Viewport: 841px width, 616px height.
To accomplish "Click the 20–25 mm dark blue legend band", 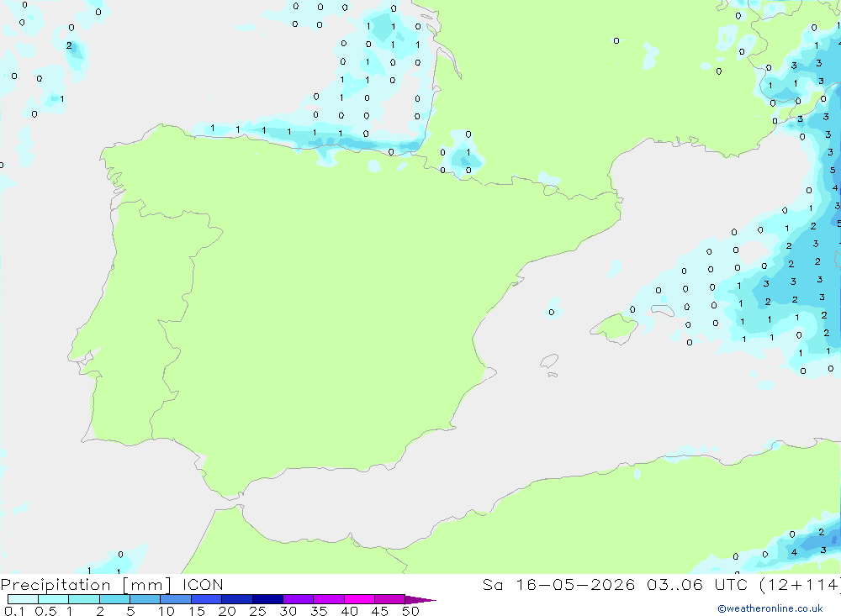I will (x=237, y=599).
